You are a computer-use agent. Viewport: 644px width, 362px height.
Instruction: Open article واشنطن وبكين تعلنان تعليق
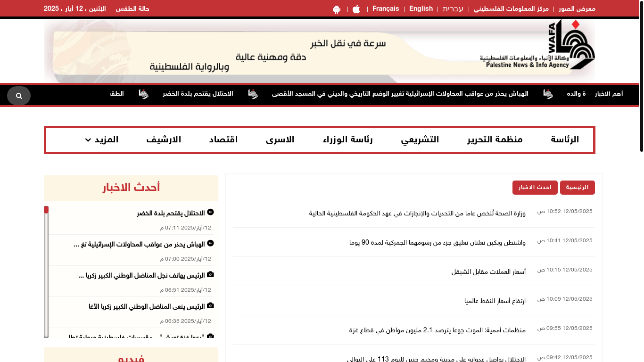(438, 242)
